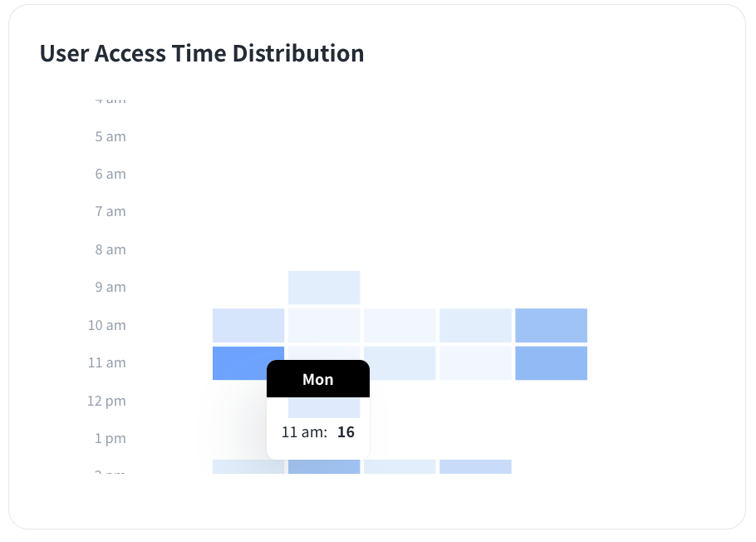Select the first cell in the 10 am row

(248, 325)
